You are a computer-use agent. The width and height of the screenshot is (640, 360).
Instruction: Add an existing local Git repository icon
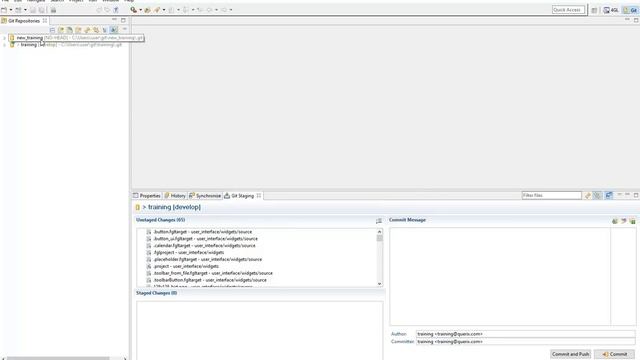61,30
